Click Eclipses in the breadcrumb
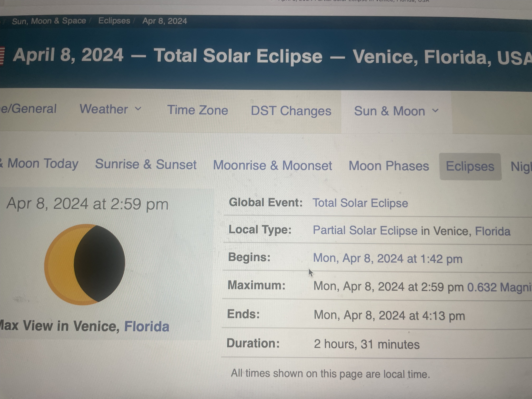Screen dimensions: 532x399 point(114,21)
